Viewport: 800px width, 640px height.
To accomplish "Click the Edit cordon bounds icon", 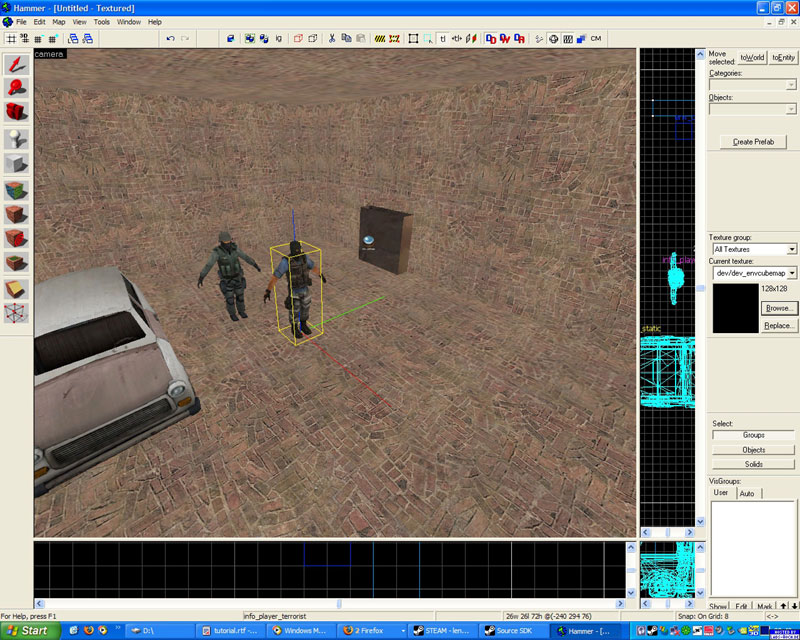I will coord(394,39).
